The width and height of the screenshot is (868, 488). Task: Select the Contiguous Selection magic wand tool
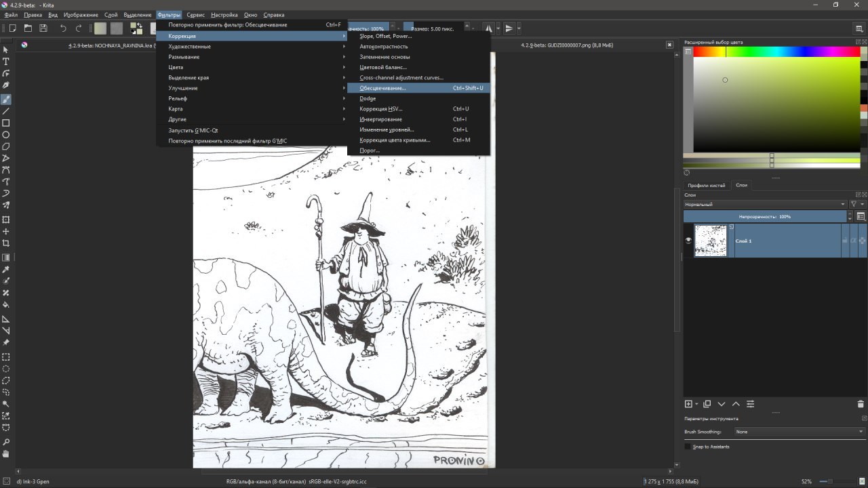click(6, 404)
